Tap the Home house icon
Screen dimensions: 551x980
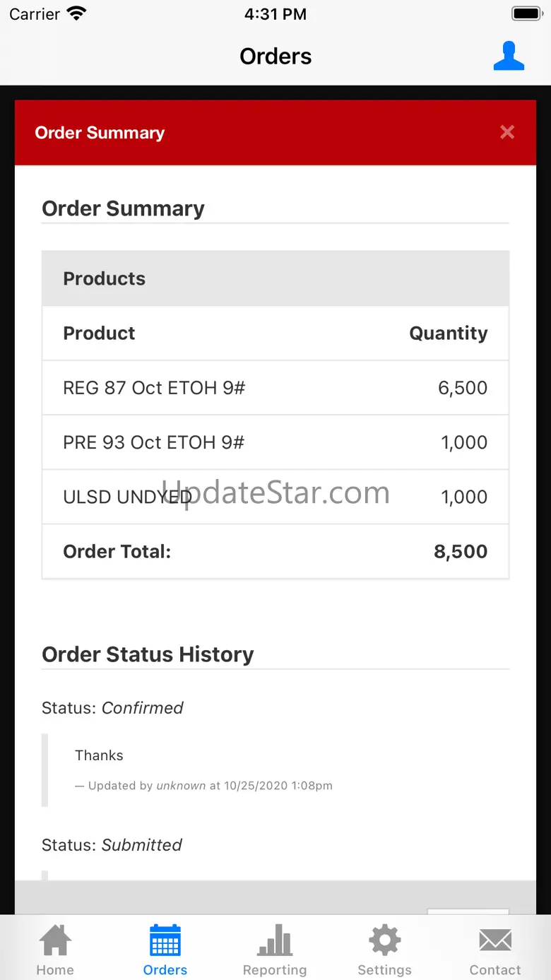(x=55, y=941)
